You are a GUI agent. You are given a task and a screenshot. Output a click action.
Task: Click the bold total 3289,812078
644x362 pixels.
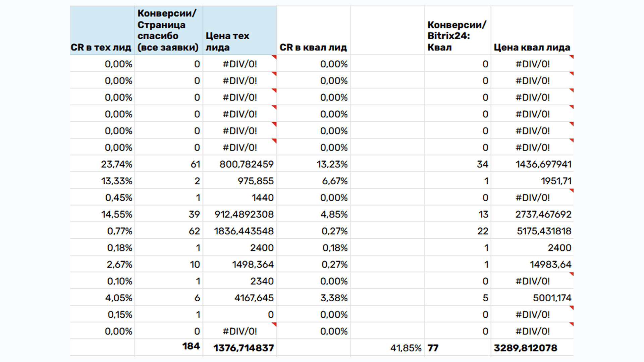[x=525, y=348]
